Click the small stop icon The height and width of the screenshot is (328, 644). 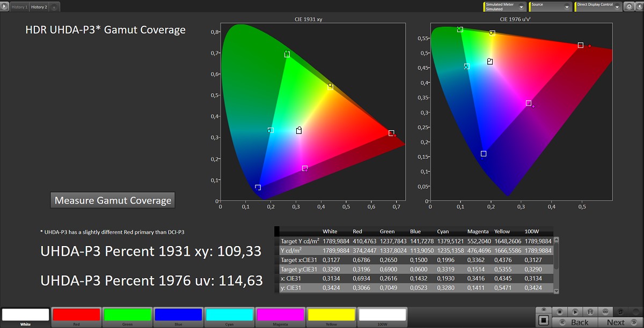point(559,311)
